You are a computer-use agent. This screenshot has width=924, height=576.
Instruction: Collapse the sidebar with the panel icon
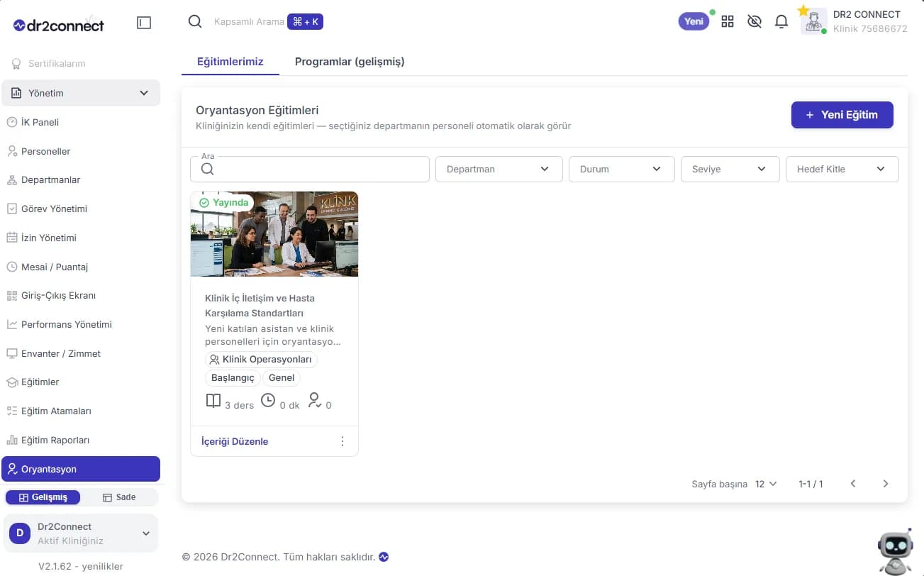point(144,23)
